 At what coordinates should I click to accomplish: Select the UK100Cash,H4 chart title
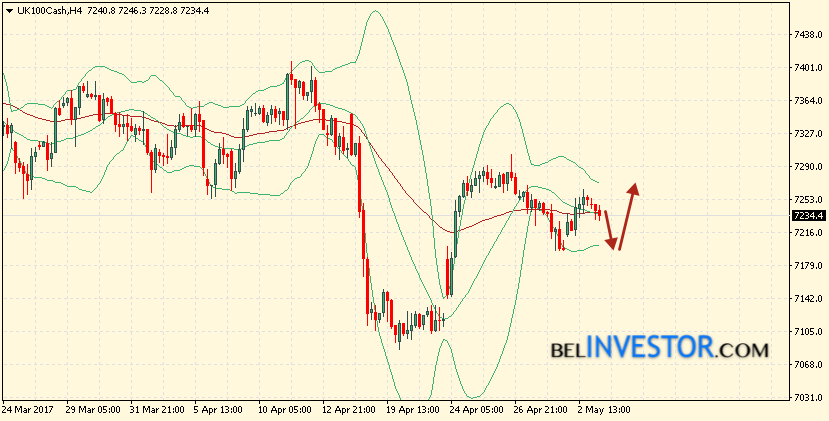pos(50,10)
